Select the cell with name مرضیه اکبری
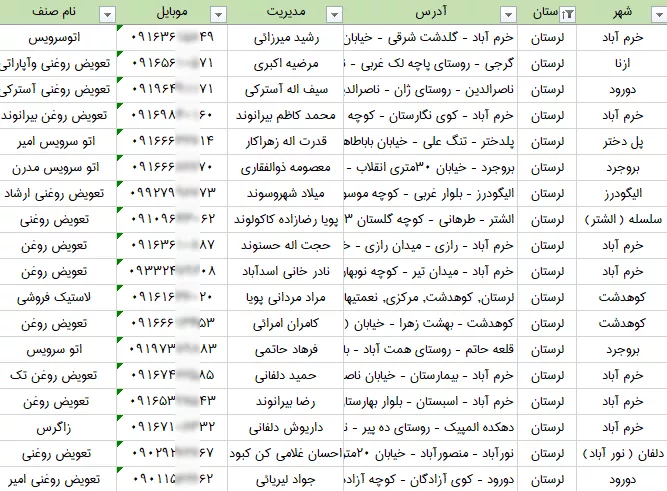 click(x=285, y=64)
